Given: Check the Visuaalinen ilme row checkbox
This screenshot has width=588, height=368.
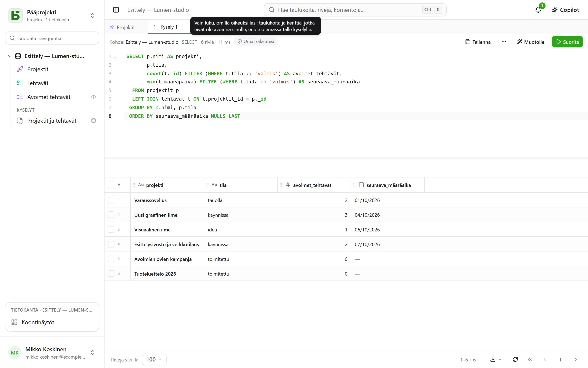Looking at the screenshot, I should 111,230.
